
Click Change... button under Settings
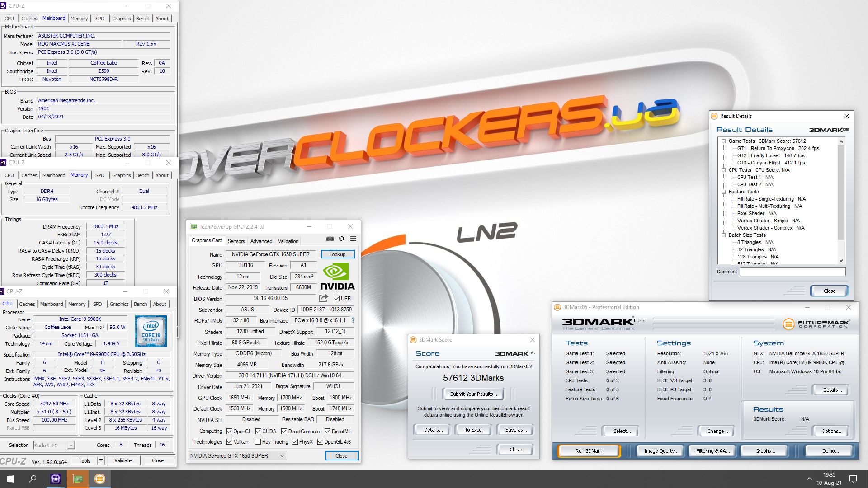[717, 431]
